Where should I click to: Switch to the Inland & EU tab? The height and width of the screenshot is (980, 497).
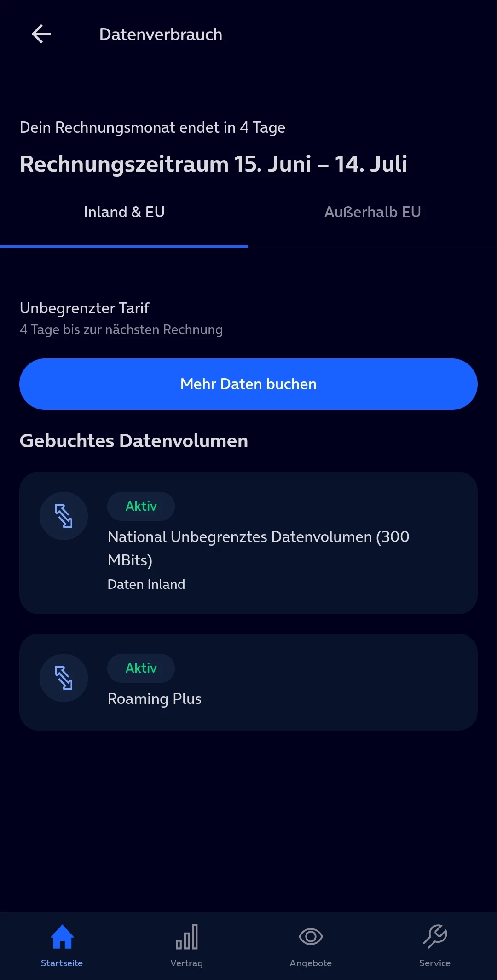[x=124, y=212]
